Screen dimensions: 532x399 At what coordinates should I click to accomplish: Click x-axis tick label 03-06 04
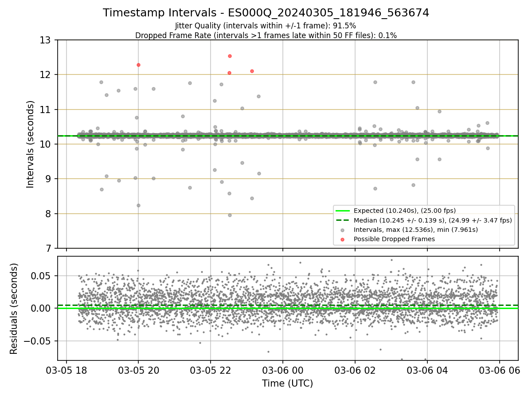[x=427, y=371]
